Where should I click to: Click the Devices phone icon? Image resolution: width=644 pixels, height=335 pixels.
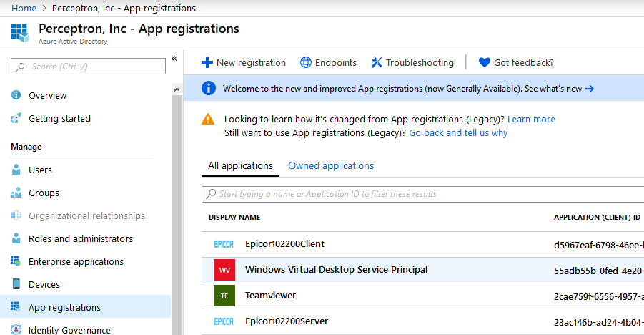tap(16, 284)
